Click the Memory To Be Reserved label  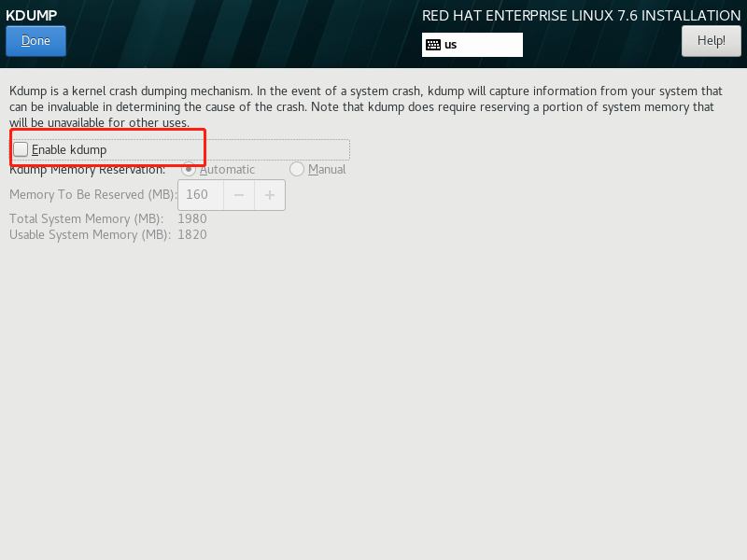coord(92,195)
